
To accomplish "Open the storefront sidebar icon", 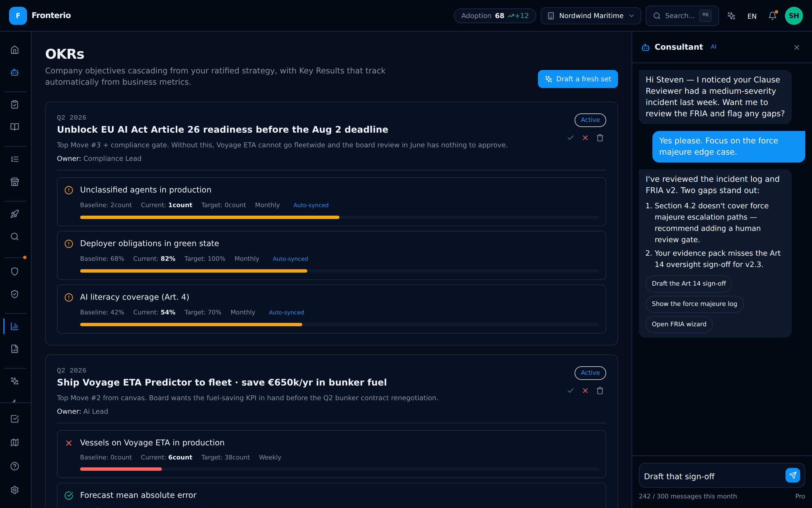I will point(14,182).
